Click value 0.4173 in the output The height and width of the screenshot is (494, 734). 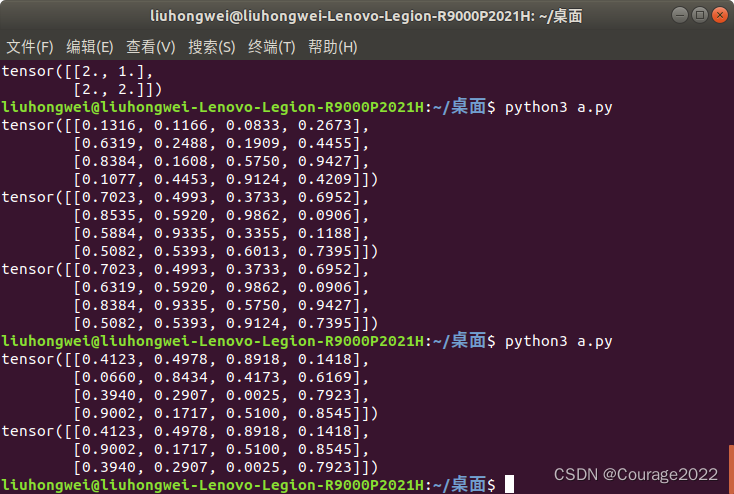pos(253,377)
